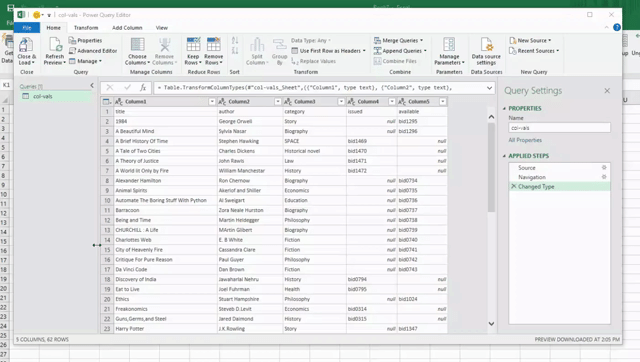640x362 pixels.
Task: Select the cell 'A Brief History Of Time'
Action: pyautogui.click(x=165, y=141)
